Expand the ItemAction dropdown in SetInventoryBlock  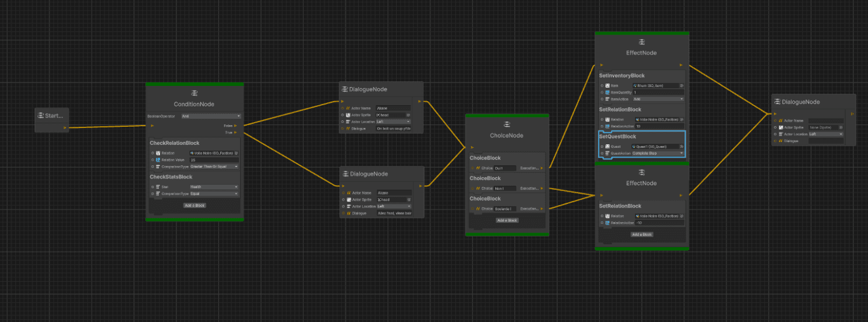pyautogui.click(x=658, y=99)
